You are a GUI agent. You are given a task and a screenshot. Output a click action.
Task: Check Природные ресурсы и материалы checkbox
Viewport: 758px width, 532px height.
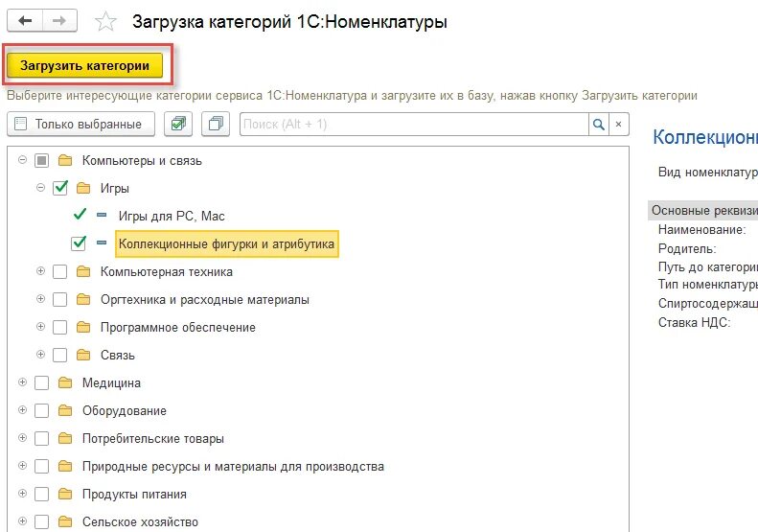41,466
